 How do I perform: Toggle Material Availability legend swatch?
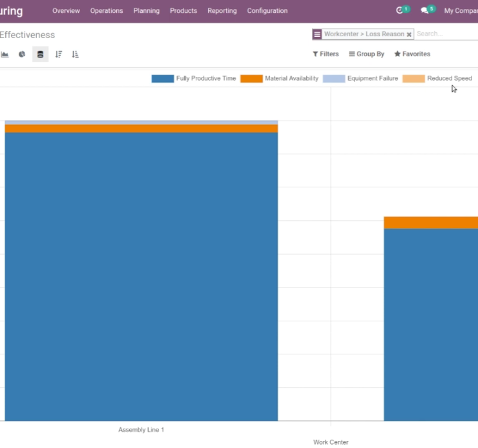pyautogui.click(x=251, y=79)
